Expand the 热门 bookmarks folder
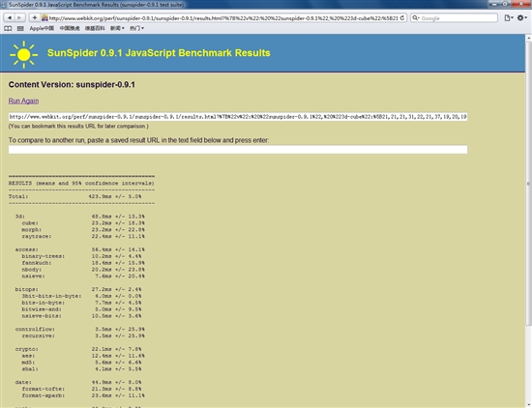 [x=136, y=28]
